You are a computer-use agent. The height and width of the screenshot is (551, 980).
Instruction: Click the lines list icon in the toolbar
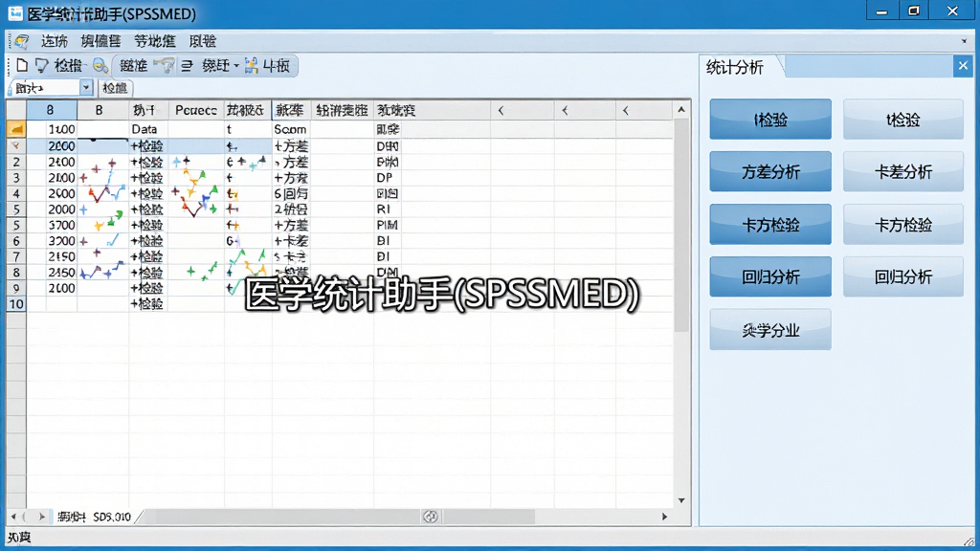coord(187,66)
